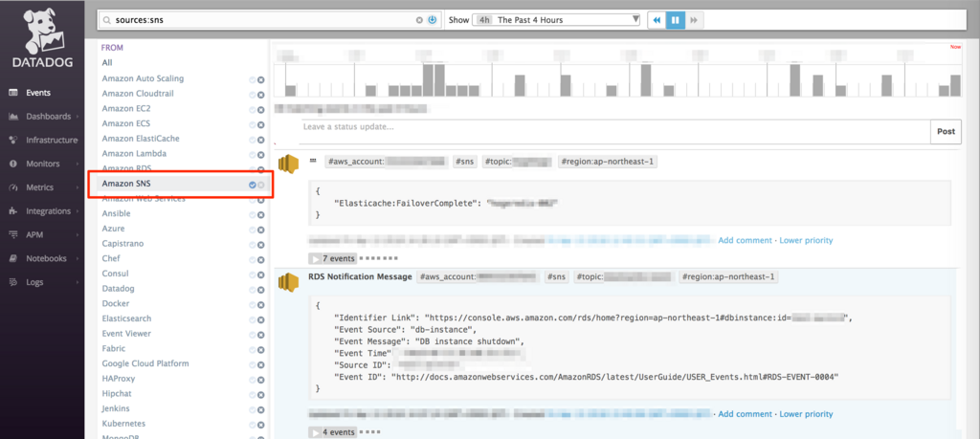The height and width of the screenshot is (439, 980).
Task: Add comment on the RDS Notification event
Action: tap(745, 414)
